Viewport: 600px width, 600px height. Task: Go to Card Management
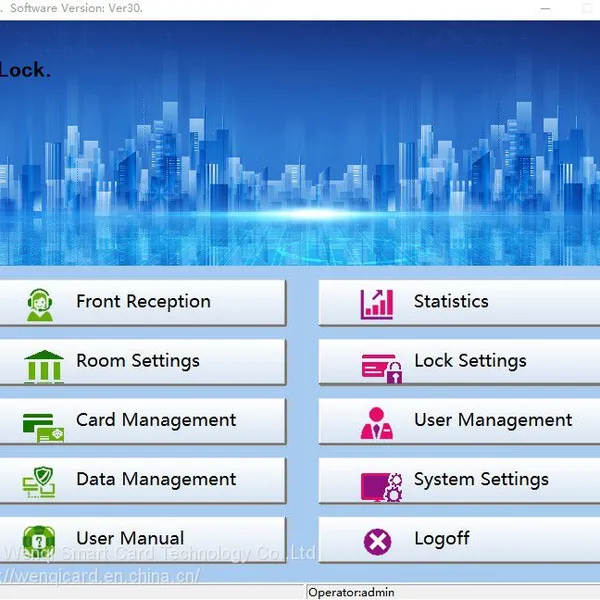point(142,421)
